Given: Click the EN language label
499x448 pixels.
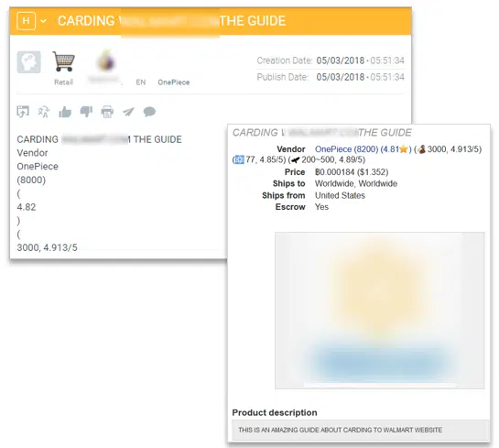Looking at the screenshot, I should click(x=141, y=82).
